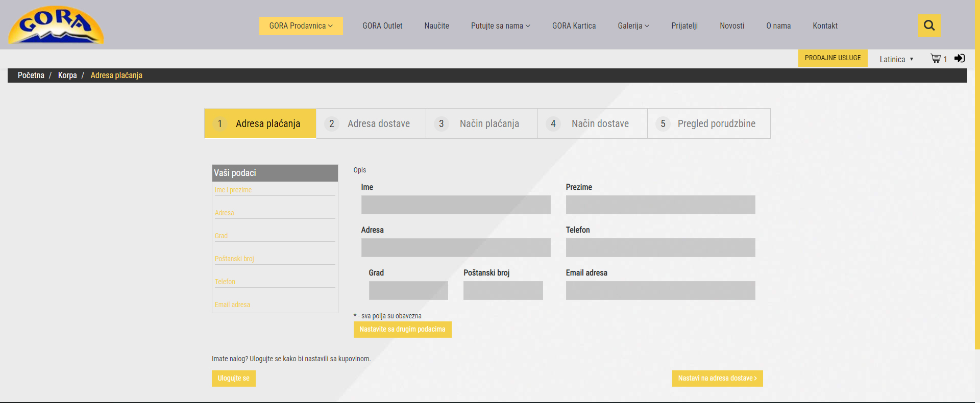Focus the Telefon input field
The image size is (980, 403).
point(660,247)
